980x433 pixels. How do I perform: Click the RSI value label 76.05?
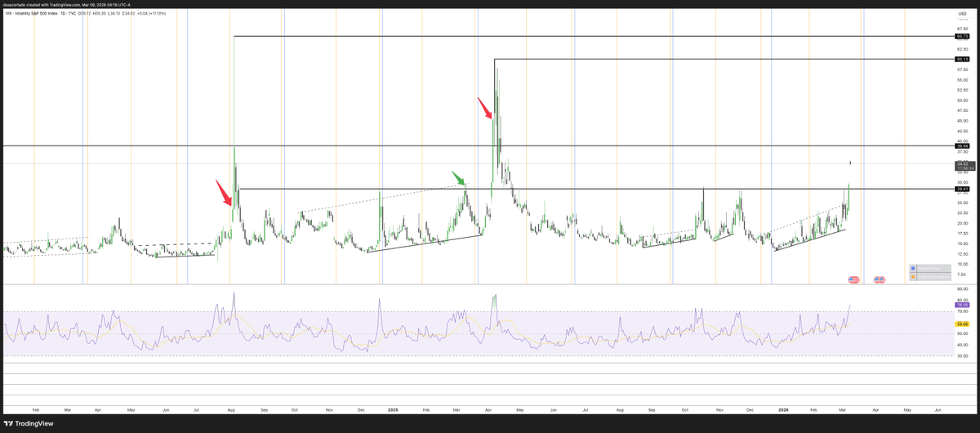pyautogui.click(x=961, y=305)
